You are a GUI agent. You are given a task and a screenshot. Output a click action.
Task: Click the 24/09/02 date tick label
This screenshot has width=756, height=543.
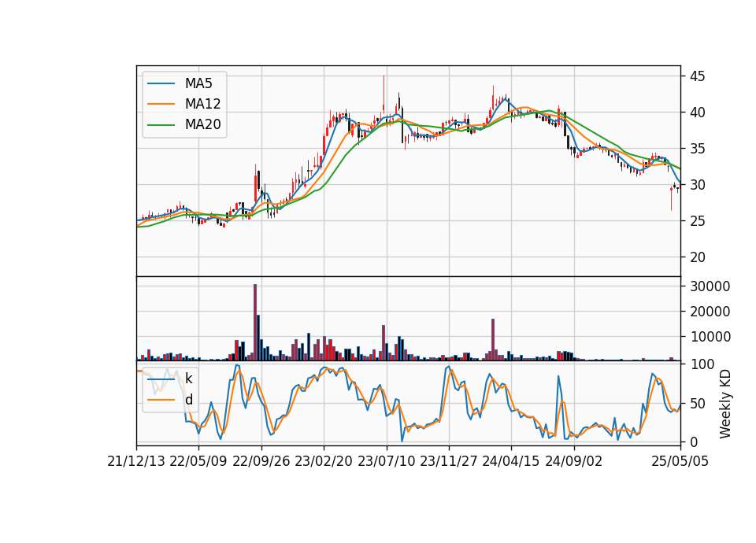pyautogui.click(x=574, y=461)
